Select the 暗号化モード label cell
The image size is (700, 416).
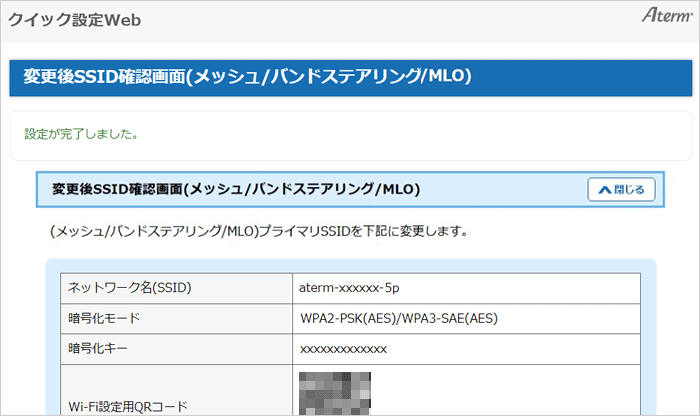coord(104,318)
